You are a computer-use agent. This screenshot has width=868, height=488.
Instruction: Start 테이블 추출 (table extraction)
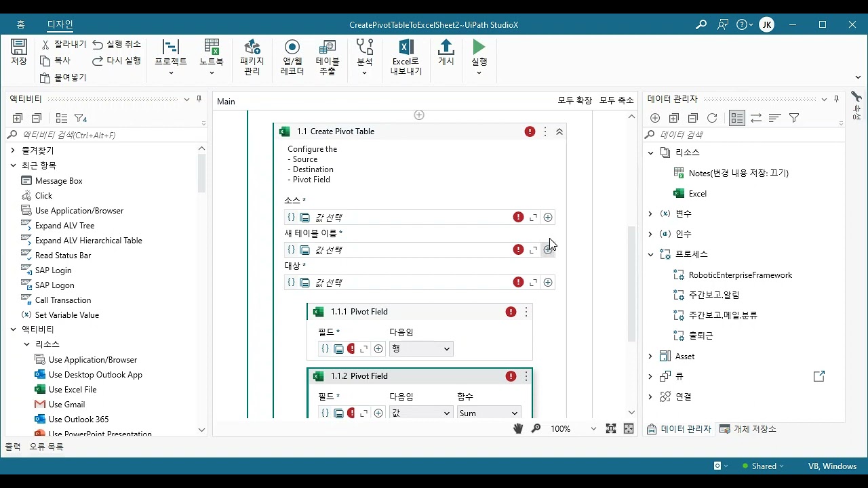pos(328,57)
